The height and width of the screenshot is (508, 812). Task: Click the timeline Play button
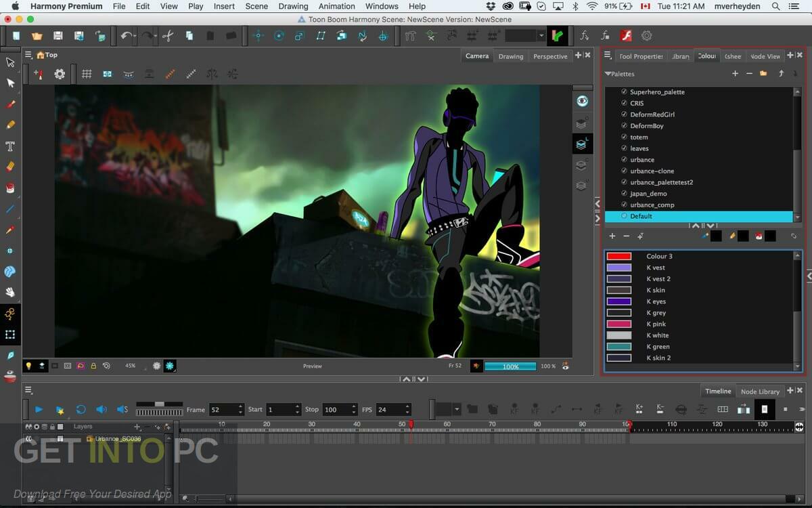pyautogui.click(x=39, y=409)
